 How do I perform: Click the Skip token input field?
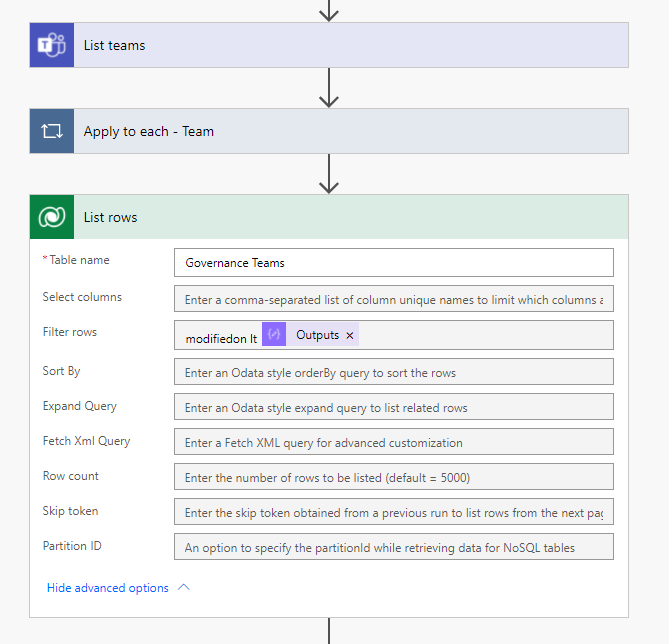[393, 512]
